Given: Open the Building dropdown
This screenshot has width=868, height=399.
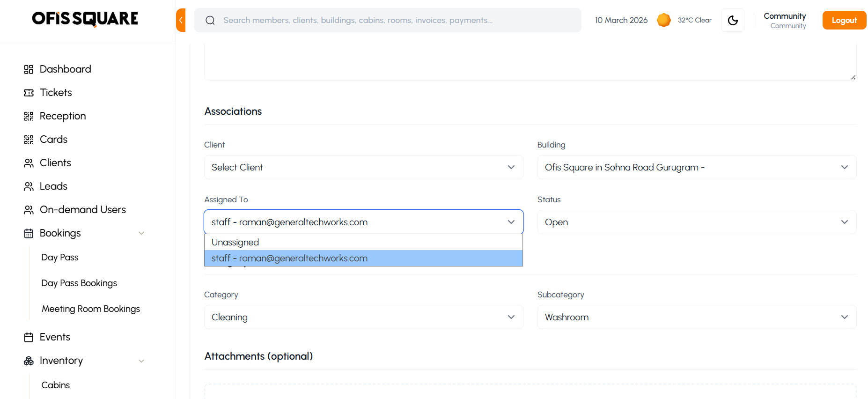Looking at the screenshot, I should (x=697, y=167).
